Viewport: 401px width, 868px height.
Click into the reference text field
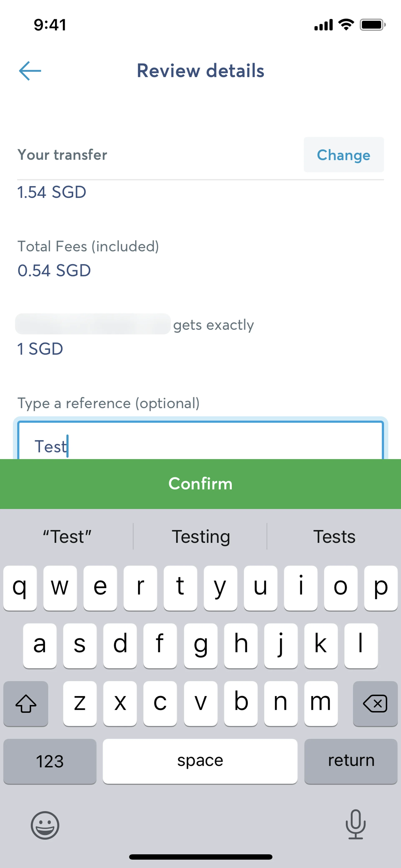point(200,441)
